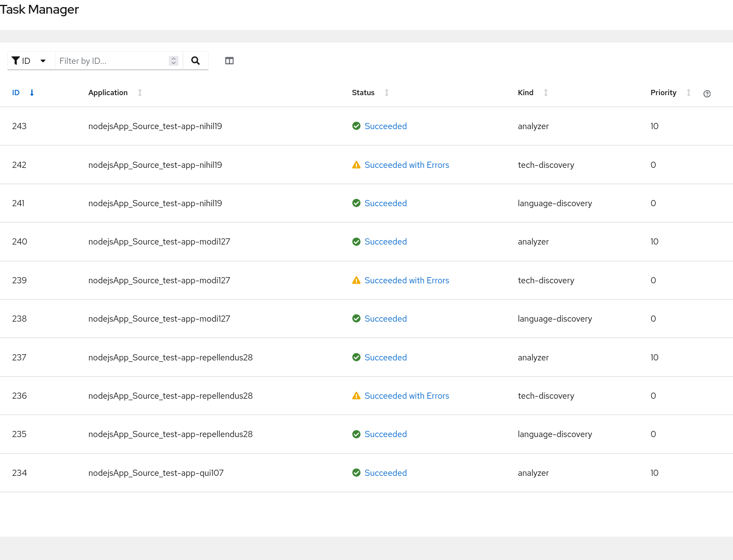Open Succeeded with Errors link for task 236
The width and height of the screenshot is (733, 560).
pos(406,396)
